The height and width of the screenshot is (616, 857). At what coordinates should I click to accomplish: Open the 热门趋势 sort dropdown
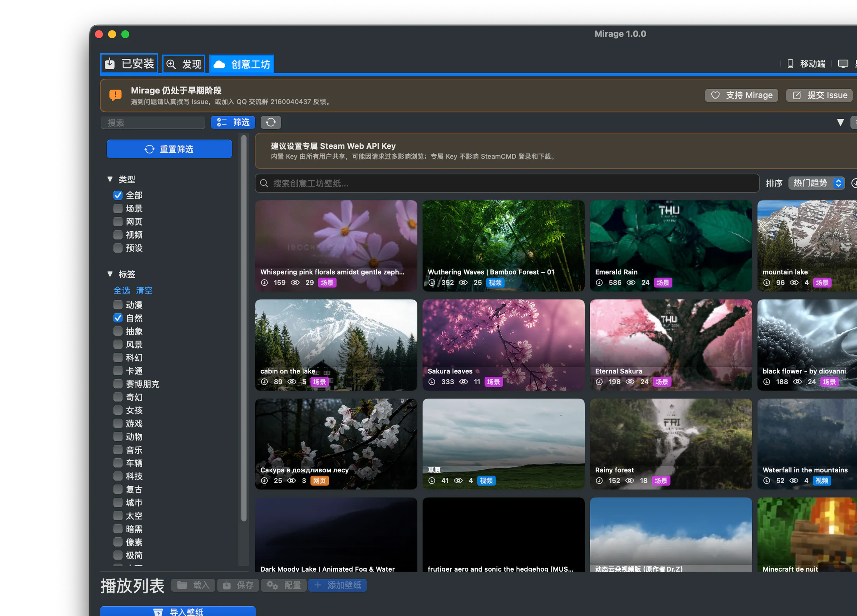816,183
